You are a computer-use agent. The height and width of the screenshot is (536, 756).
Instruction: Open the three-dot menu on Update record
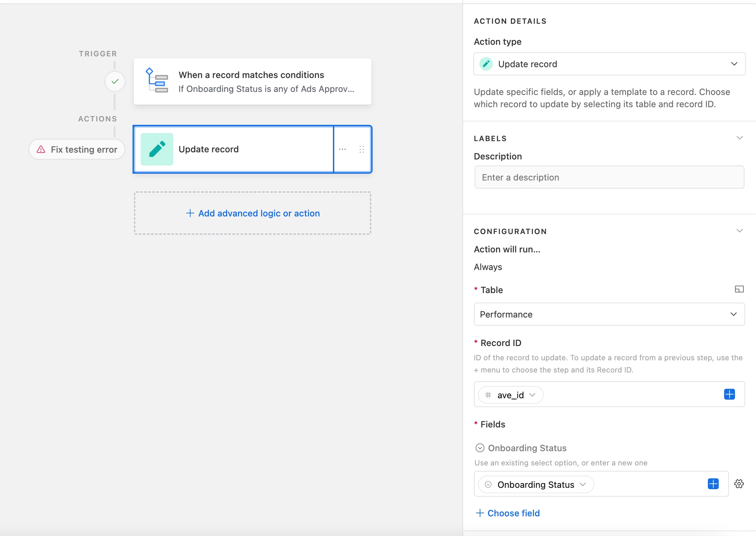pos(342,149)
